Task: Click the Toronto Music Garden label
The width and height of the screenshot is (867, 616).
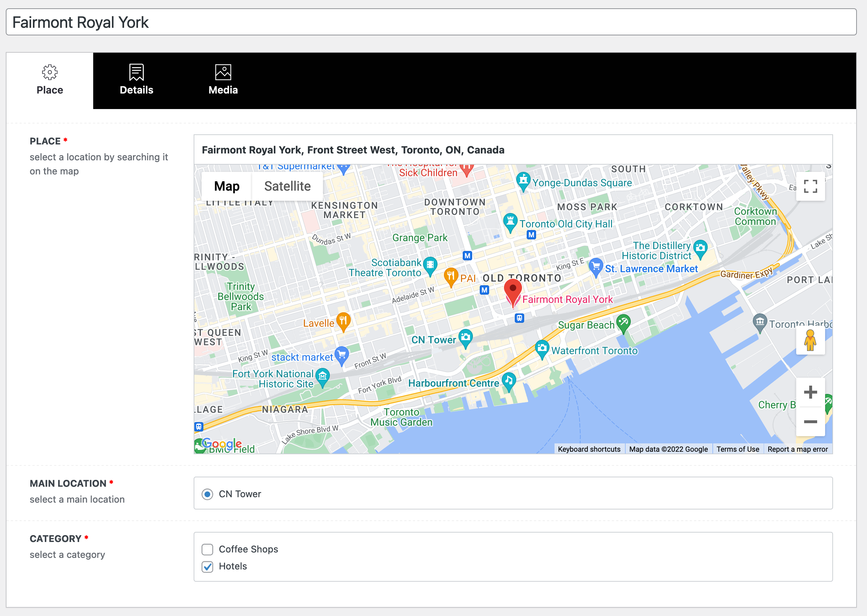Action: 401,417
